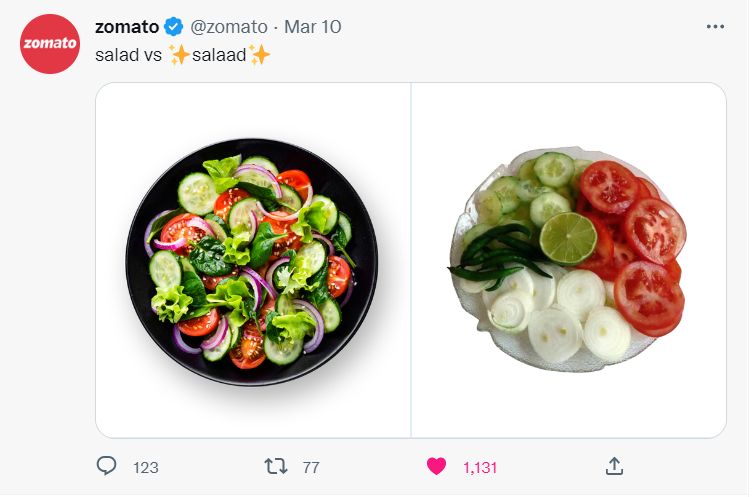Share the tweet via share icon

click(x=615, y=466)
